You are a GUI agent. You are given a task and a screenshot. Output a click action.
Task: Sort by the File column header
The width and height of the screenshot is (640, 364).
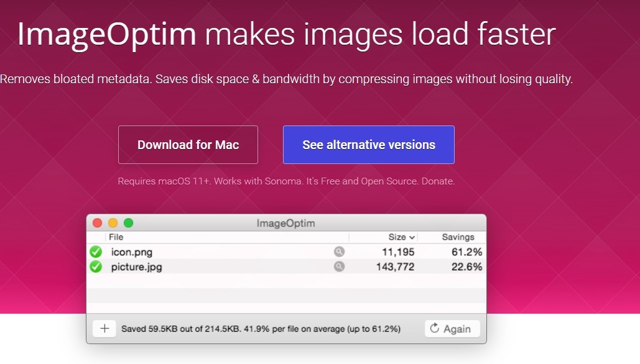(116, 237)
